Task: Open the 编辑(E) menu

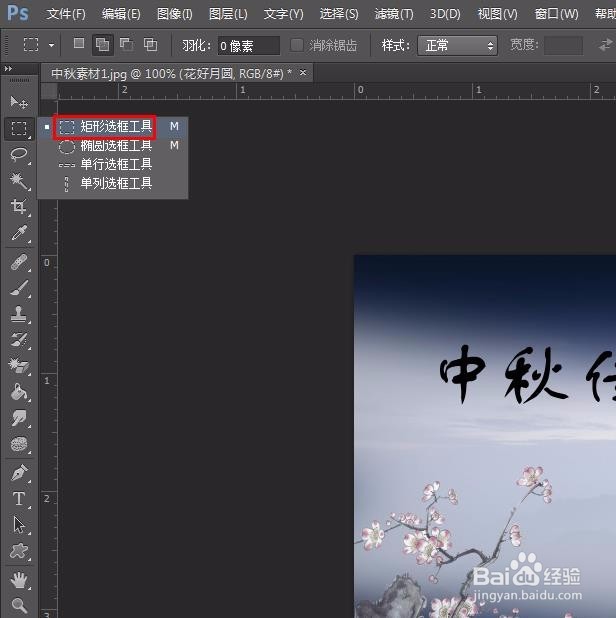Action: (x=121, y=15)
